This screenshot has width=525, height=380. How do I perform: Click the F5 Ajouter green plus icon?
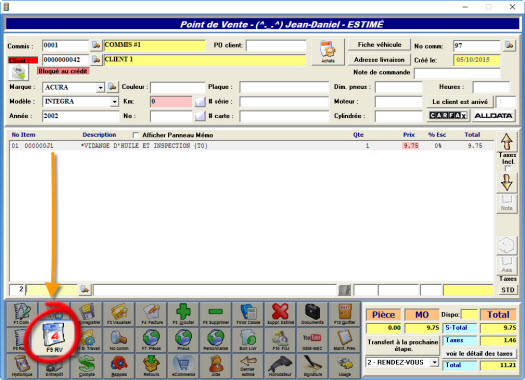click(183, 314)
